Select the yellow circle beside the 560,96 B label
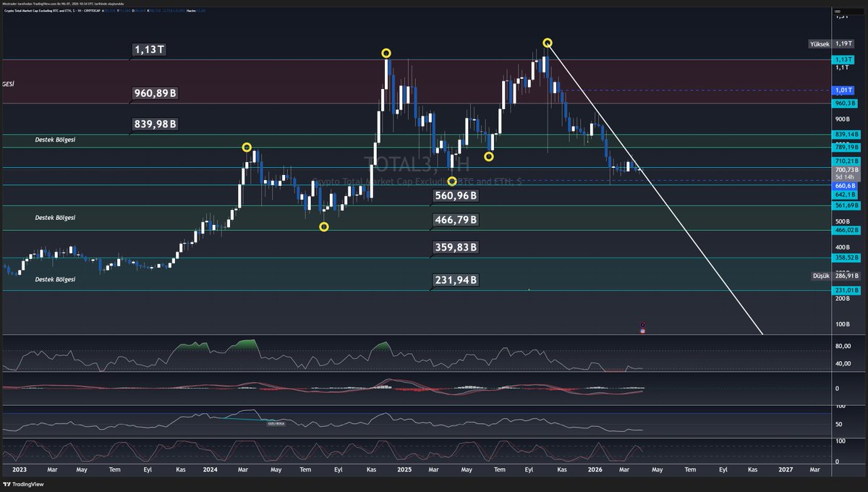The width and height of the screenshot is (868, 492). point(452,181)
